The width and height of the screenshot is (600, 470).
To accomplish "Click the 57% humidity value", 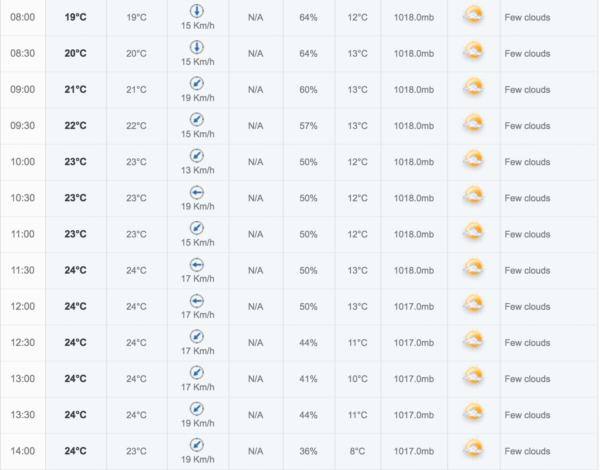I will coord(308,126).
